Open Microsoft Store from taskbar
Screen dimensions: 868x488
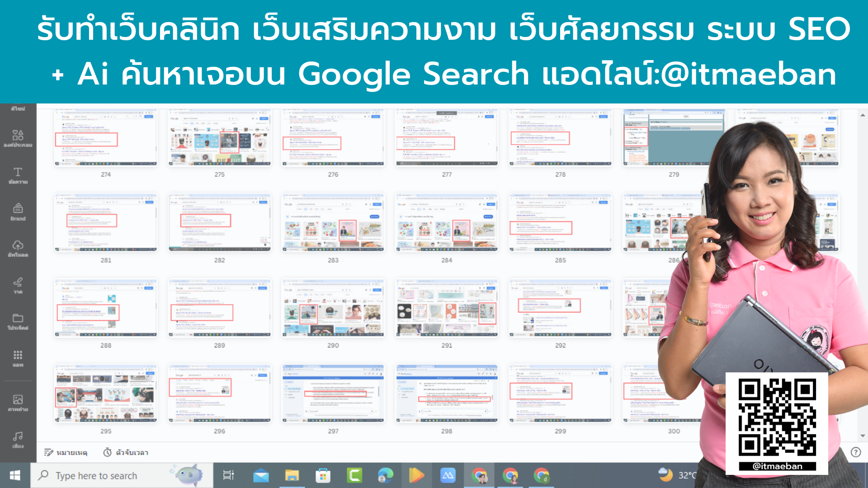click(323, 475)
